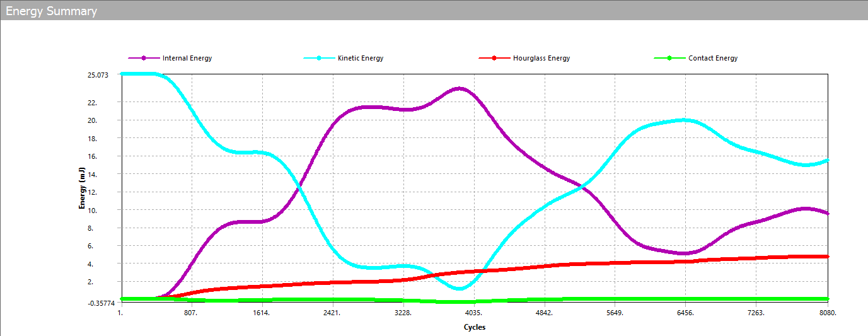The height and width of the screenshot is (336, 868).
Task: Click the Cycles axis title
Action: pos(474,327)
